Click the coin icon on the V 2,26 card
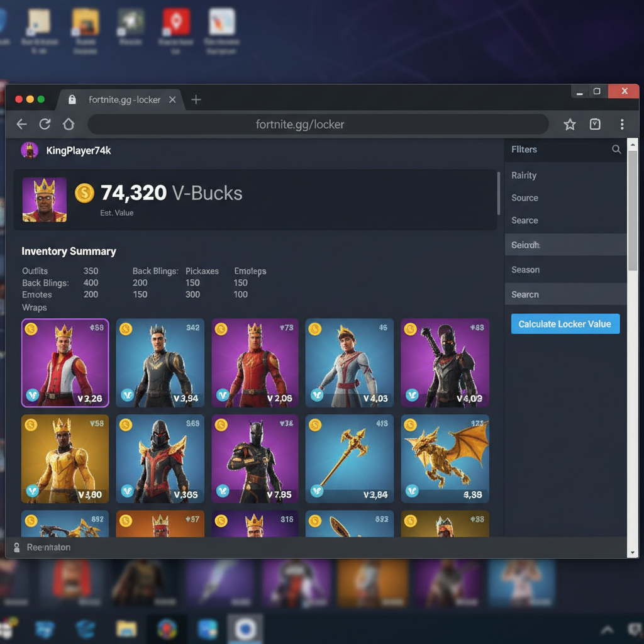Screen dimensions: 644x644 31,329
